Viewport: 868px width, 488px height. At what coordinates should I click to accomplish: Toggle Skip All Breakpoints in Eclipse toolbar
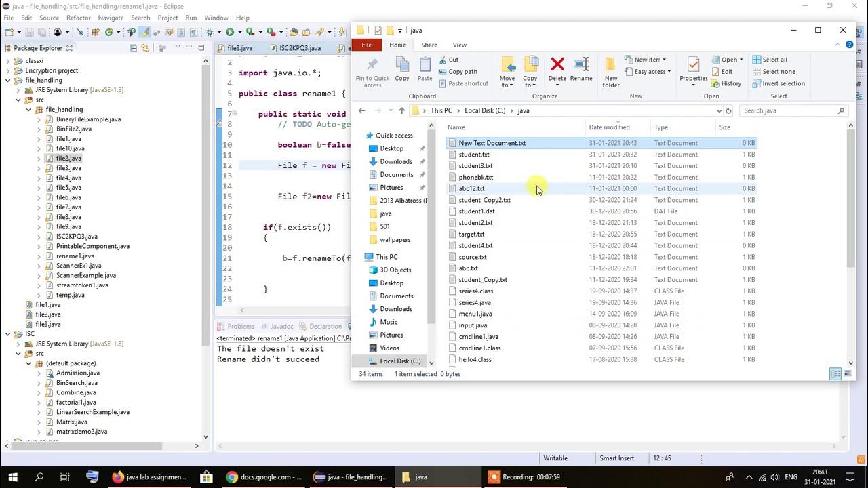[x=80, y=32]
